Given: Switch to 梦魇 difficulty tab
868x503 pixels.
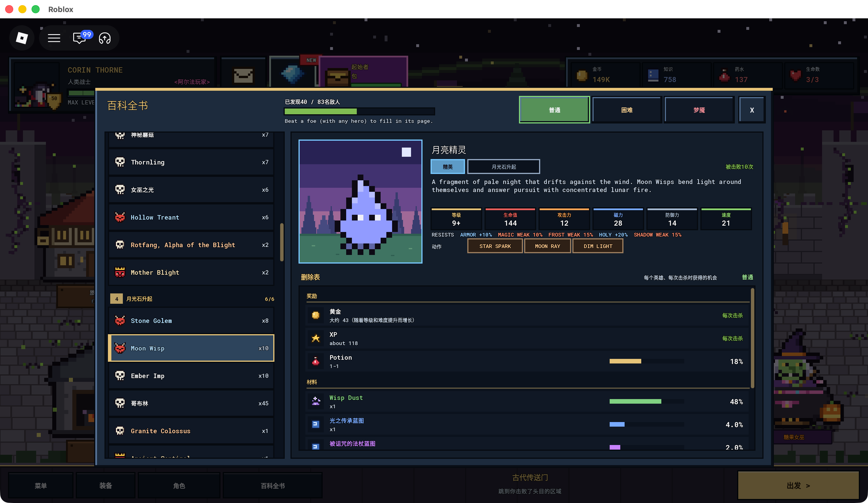Looking at the screenshot, I should coord(699,110).
